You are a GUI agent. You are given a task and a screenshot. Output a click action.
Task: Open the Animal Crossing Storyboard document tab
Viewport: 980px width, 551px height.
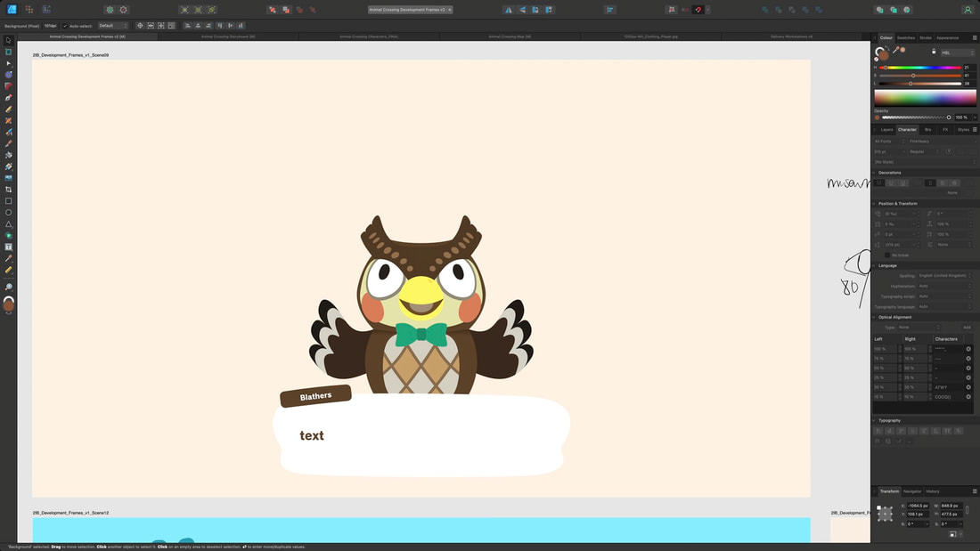point(228,36)
